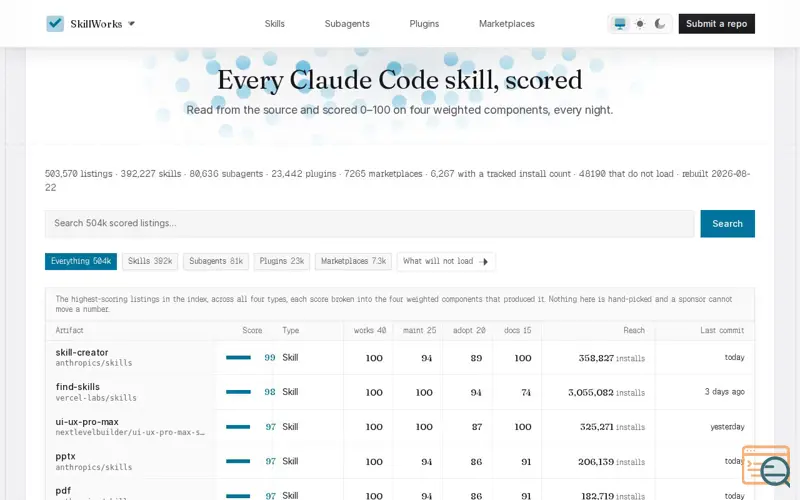Screen dimensions: 800x500
Task: Click the 206,139 installs value
Action: 611,462
